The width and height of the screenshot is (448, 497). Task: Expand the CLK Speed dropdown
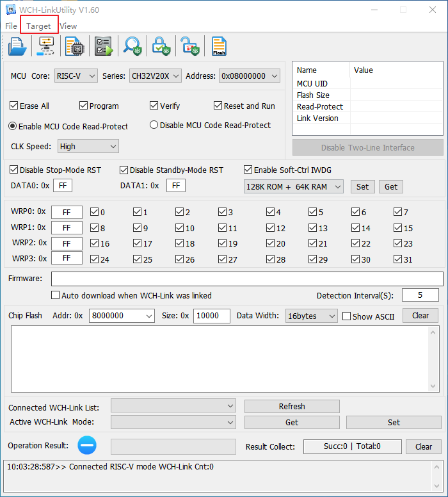(x=88, y=146)
